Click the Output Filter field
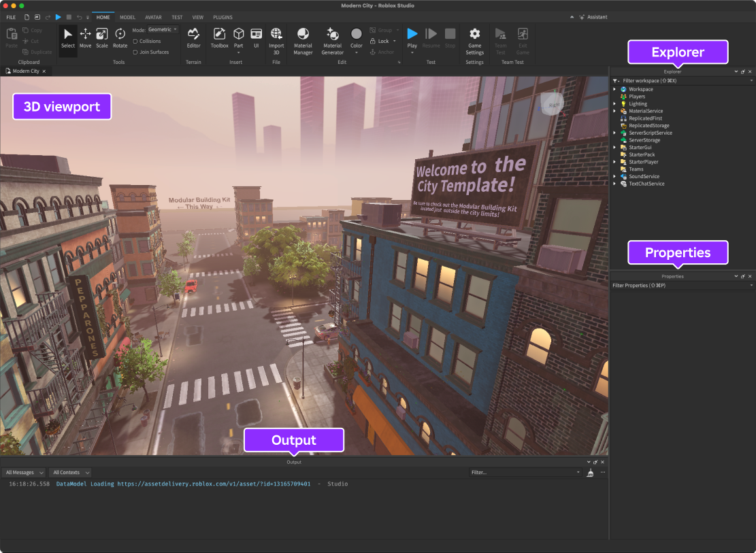756x553 pixels. click(525, 473)
